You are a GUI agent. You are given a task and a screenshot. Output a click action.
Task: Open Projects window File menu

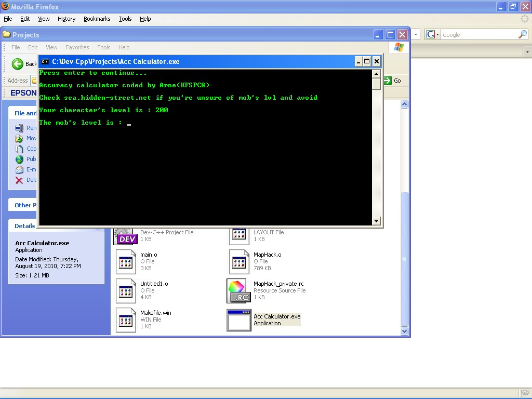(x=16, y=47)
